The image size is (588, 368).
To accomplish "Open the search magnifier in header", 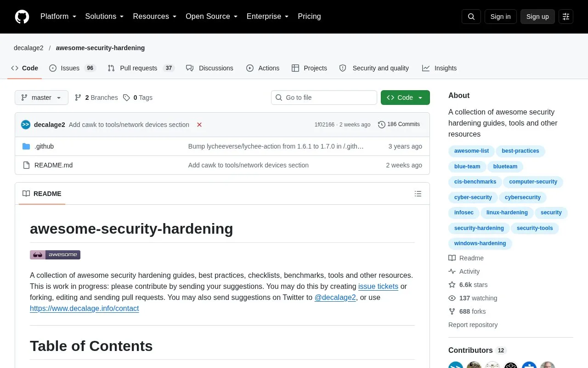I will (x=471, y=17).
